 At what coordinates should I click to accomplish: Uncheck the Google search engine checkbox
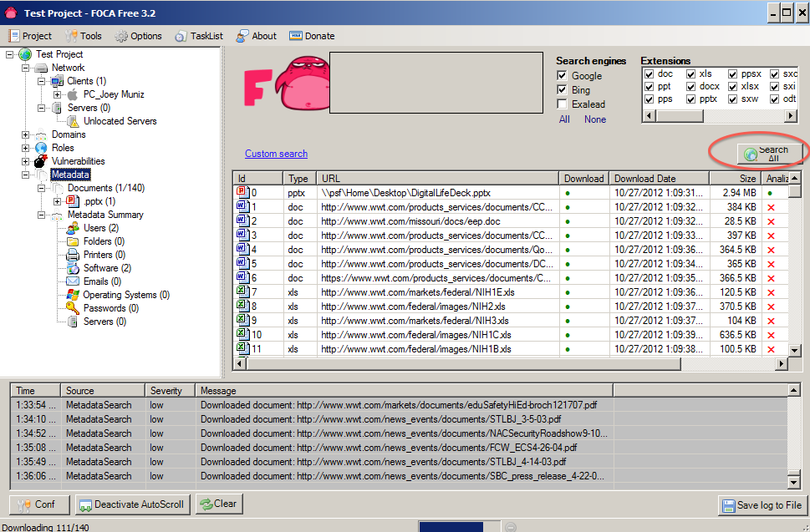coord(563,76)
